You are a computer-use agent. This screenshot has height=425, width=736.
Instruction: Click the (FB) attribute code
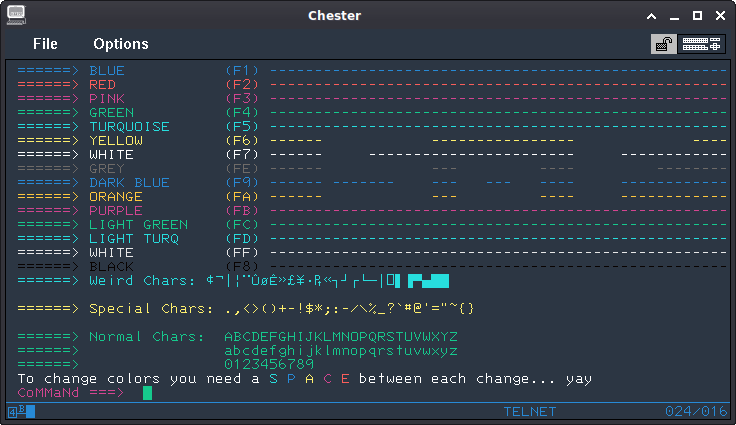[x=242, y=210]
